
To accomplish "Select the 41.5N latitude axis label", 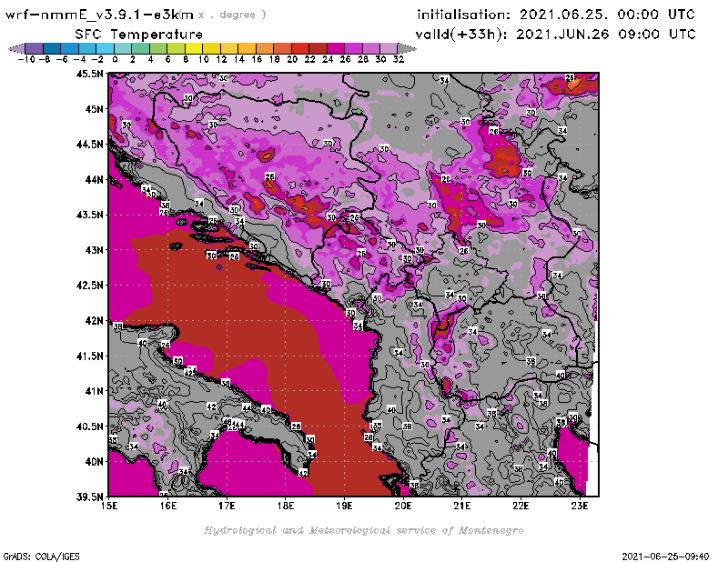I will [x=90, y=356].
